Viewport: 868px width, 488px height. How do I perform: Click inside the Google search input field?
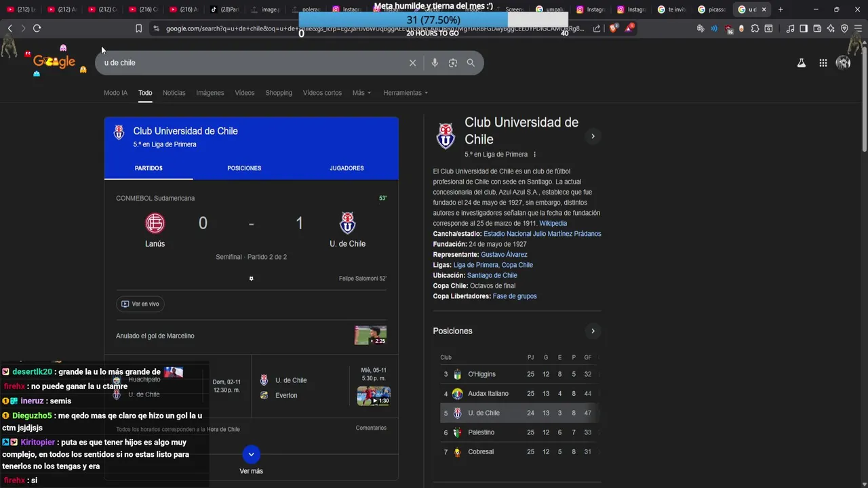(254, 63)
